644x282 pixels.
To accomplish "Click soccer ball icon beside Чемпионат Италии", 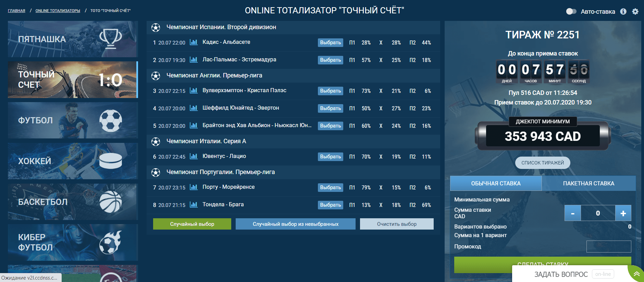I will click(156, 142).
